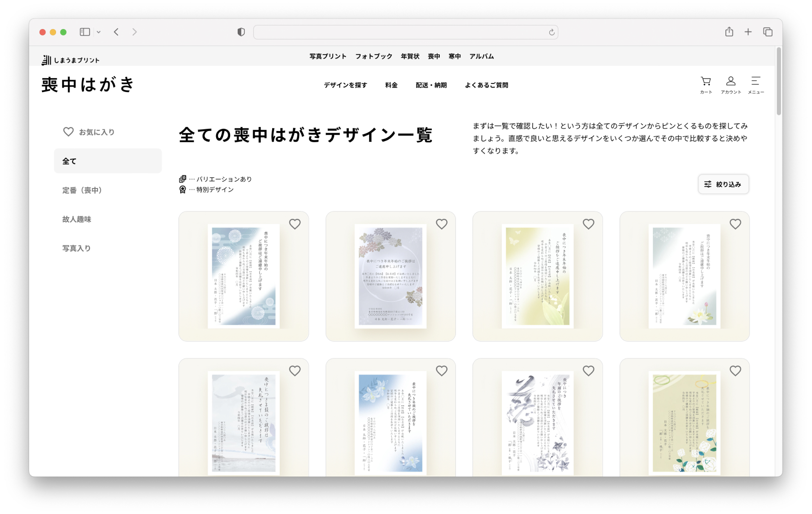Open the hamburger menu (メニュー)

755,84
